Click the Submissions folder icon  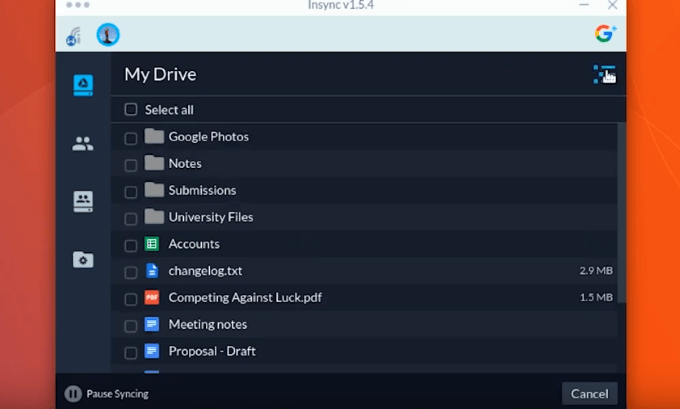tap(154, 190)
